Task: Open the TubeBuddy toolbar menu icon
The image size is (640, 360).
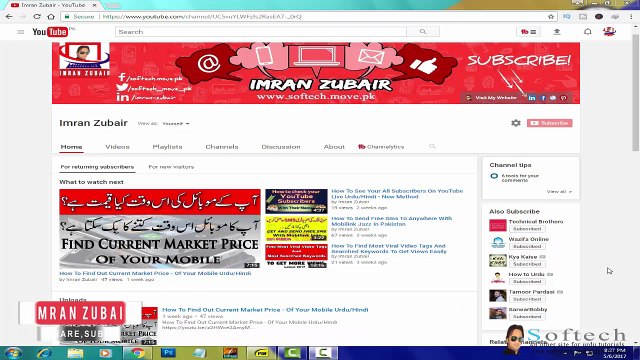Action: click(529, 32)
